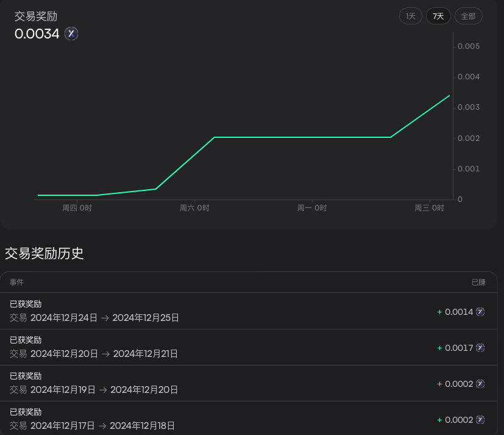Click the token icon next to +0.0014
Viewport: 504px width, 435px height.
click(480, 312)
